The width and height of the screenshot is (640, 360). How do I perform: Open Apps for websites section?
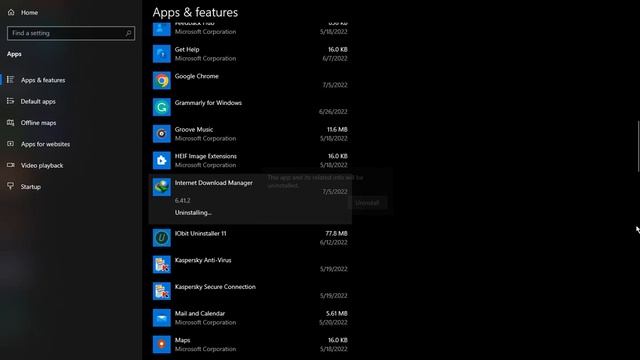45,144
